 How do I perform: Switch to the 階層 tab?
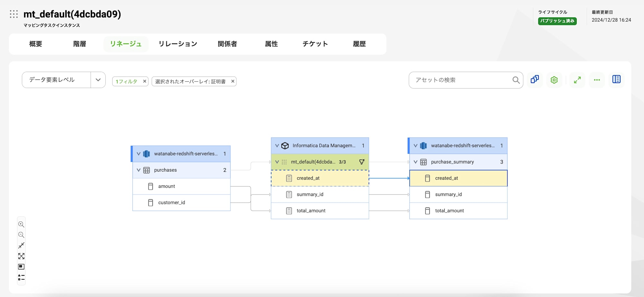[x=80, y=44]
